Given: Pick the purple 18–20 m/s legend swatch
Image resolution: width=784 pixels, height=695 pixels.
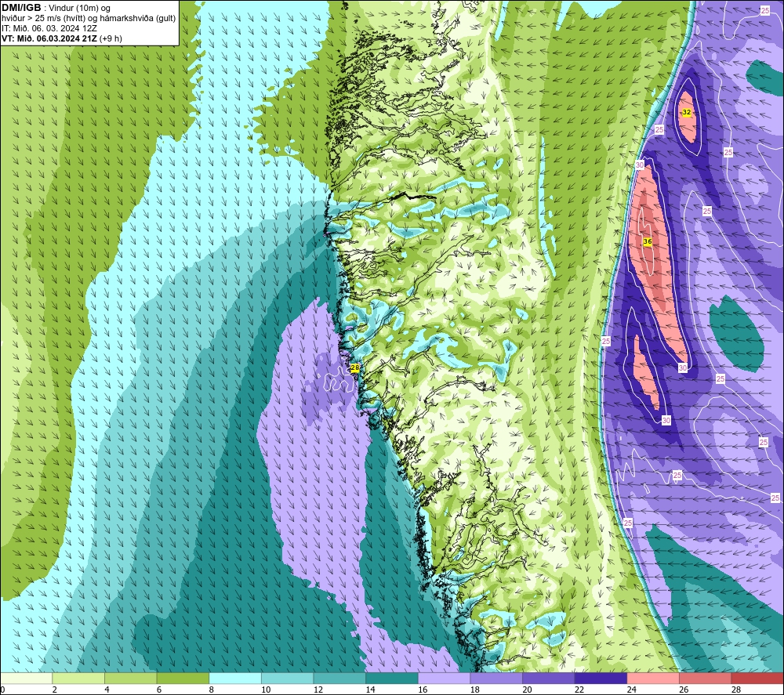Looking at the screenshot, I should click(496, 678).
